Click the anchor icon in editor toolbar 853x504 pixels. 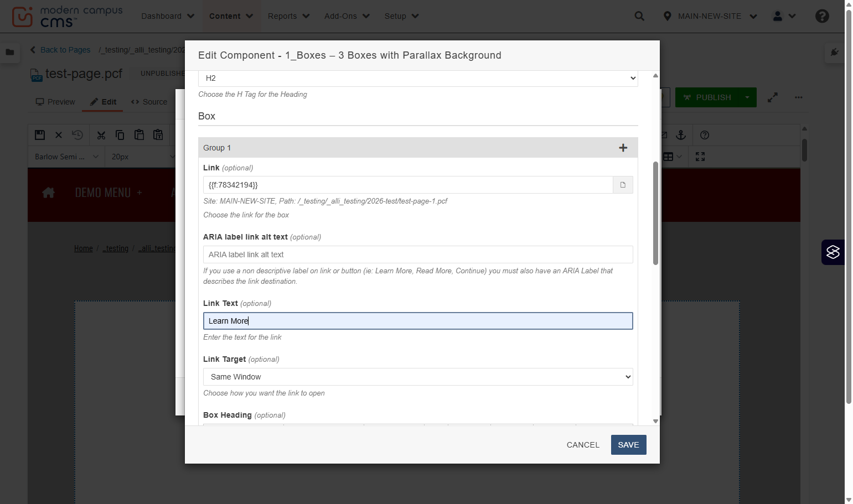click(681, 135)
